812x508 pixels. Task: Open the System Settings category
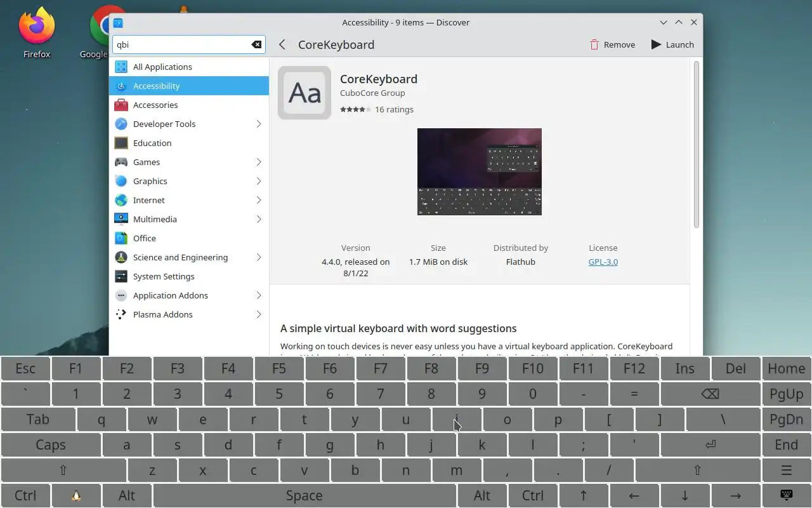(189, 276)
